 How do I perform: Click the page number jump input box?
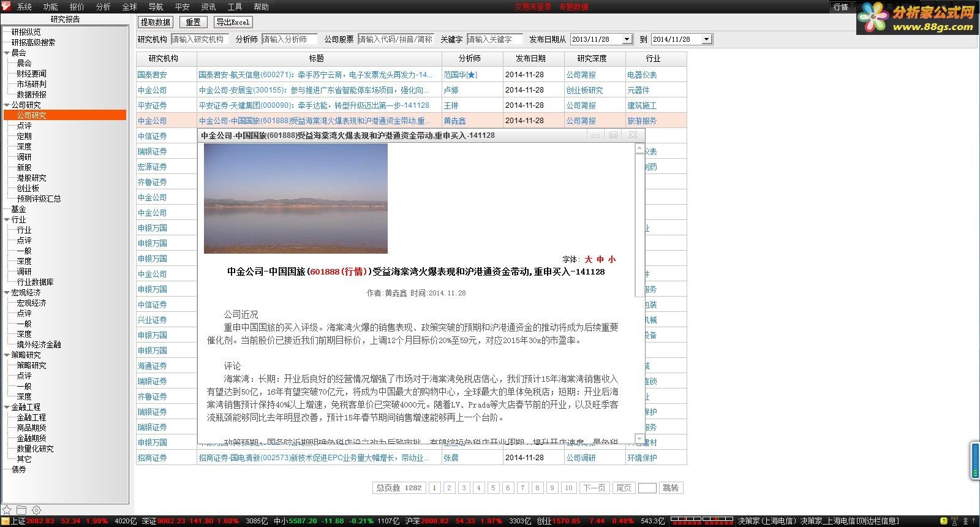click(647, 488)
